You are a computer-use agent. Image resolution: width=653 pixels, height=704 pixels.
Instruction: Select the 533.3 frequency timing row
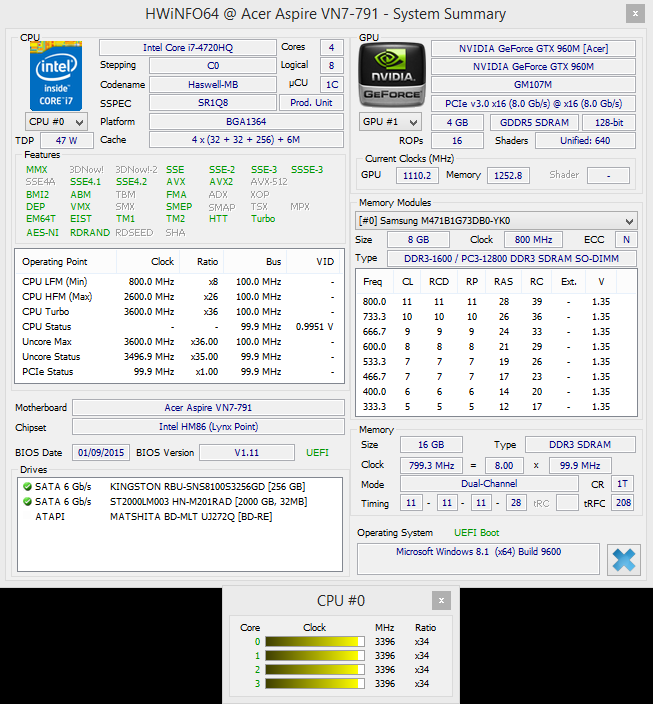(x=496, y=361)
